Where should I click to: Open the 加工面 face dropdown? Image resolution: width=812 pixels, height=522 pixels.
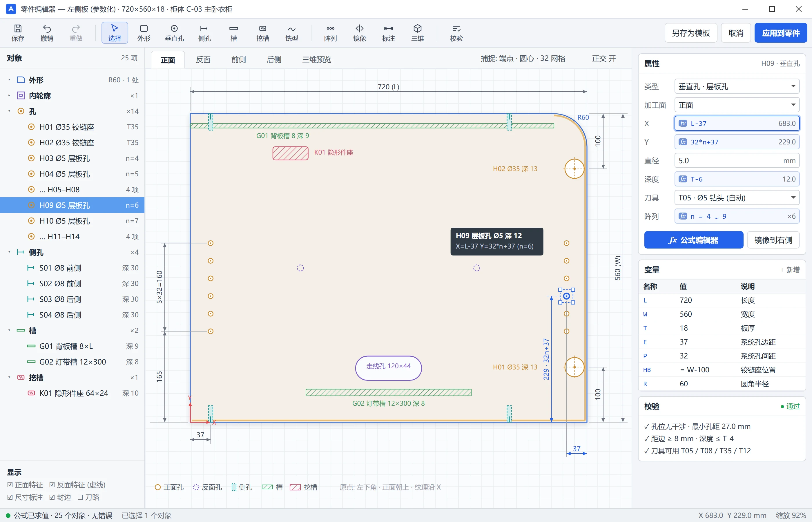coord(737,105)
